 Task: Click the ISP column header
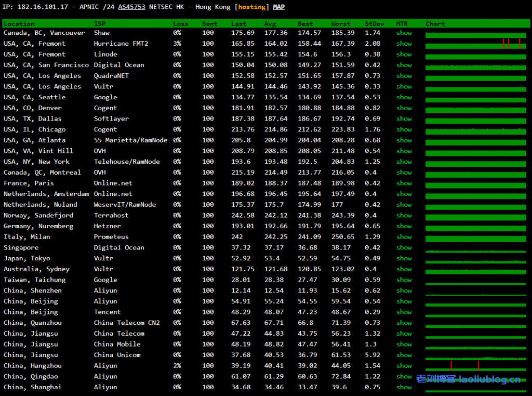click(x=99, y=24)
